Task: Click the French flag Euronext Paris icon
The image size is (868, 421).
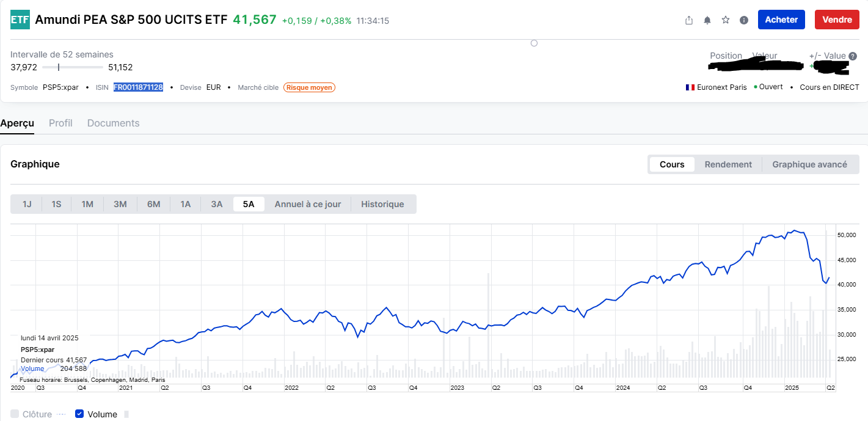Action: pos(690,87)
